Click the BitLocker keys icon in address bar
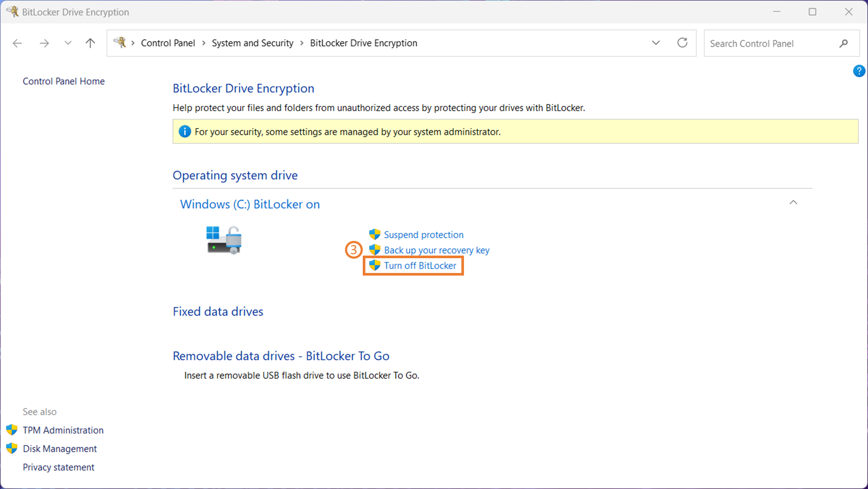Viewport: 868px width, 489px height. (119, 43)
